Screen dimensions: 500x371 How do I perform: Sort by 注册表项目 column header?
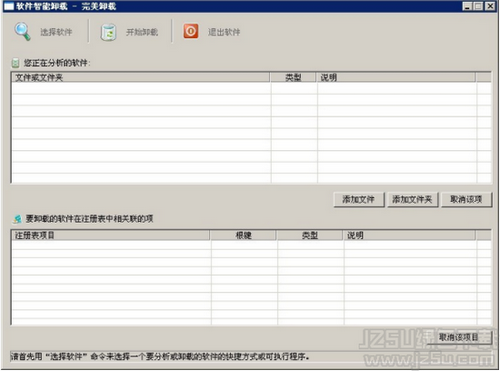[x=111, y=235]
